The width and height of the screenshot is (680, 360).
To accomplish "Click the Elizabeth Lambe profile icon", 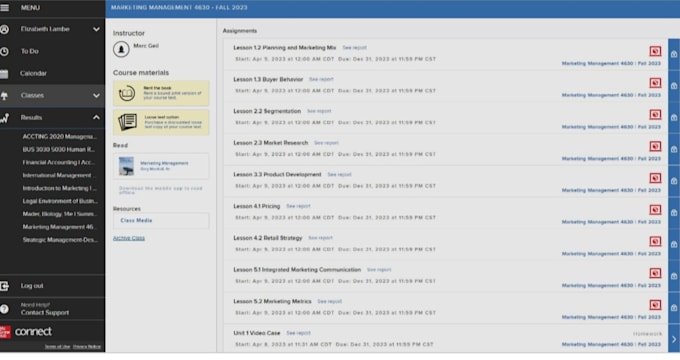I will click(x=4, y=29).
